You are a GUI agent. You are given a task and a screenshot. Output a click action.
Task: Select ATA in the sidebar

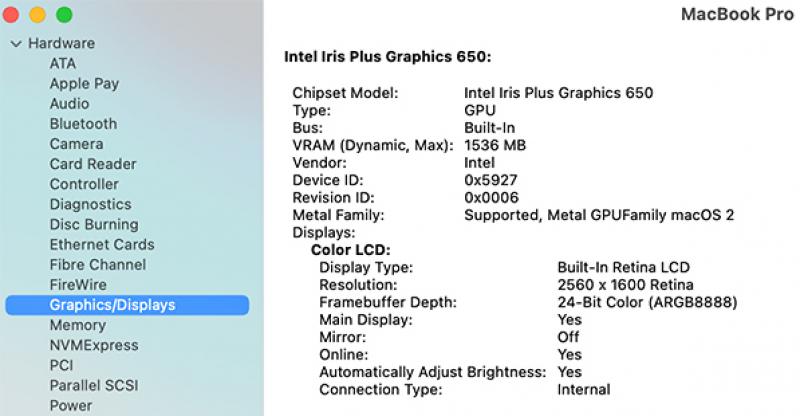62,63
